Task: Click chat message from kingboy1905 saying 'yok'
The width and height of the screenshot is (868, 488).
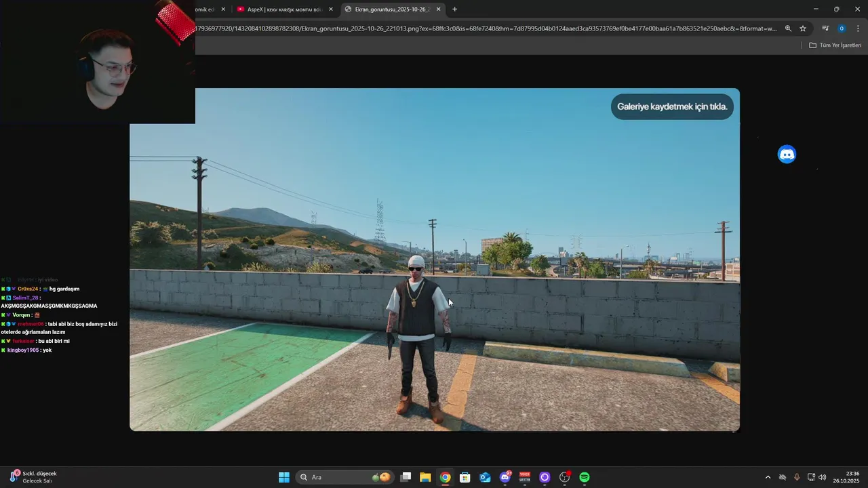Action: [26, 350]
